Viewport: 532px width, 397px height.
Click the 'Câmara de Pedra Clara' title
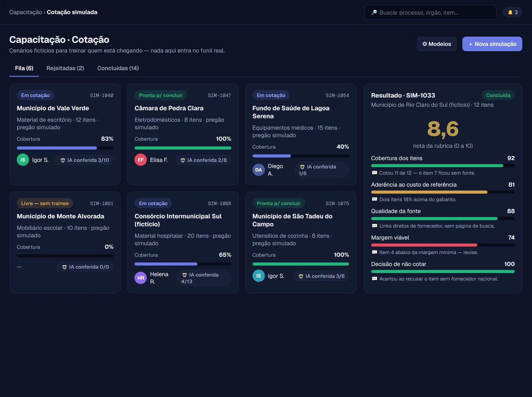169,108
